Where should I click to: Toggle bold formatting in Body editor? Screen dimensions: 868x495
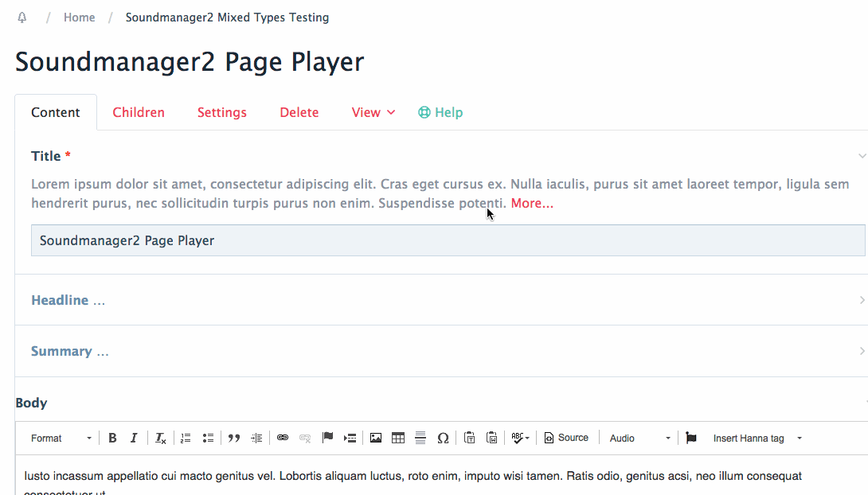click(x=112, y=438)
